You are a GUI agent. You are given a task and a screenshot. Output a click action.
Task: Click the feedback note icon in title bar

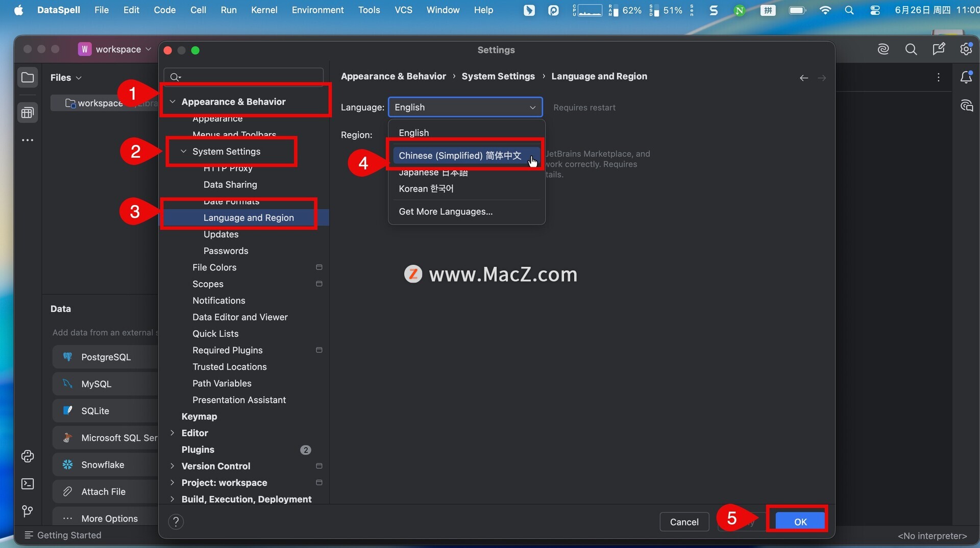(939, 49)
